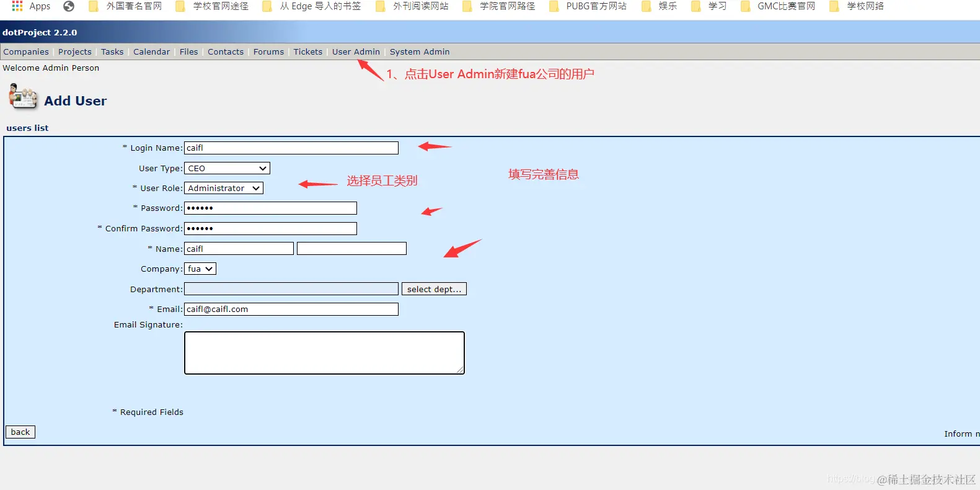Open the 学校网络 bookmark folder
Viewport: 980px width, 490px height.
point(857,6)
